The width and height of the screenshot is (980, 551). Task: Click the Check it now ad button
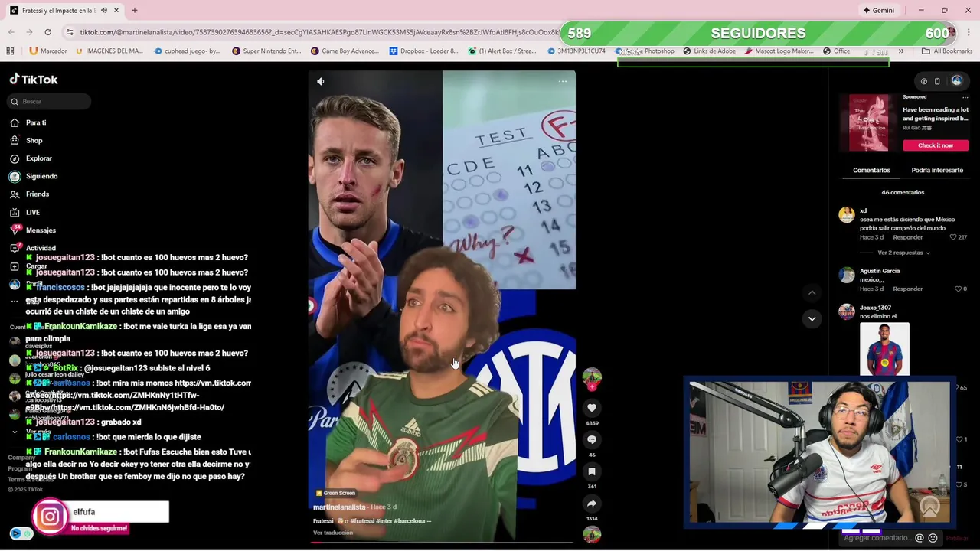tap(936, 145)
